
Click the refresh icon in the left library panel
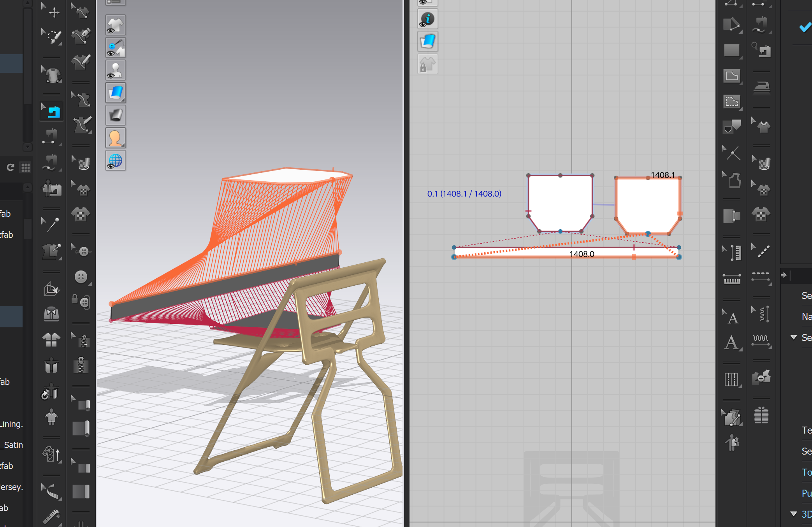[11, 167]
